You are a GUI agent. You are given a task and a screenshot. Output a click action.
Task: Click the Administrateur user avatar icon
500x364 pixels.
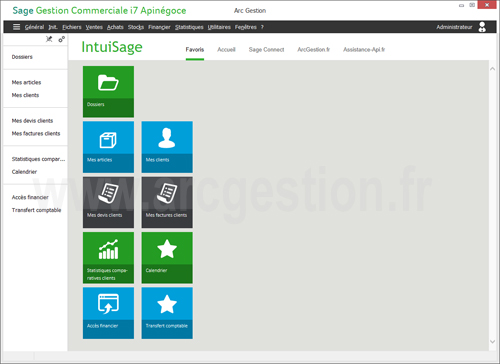(482, 27)
